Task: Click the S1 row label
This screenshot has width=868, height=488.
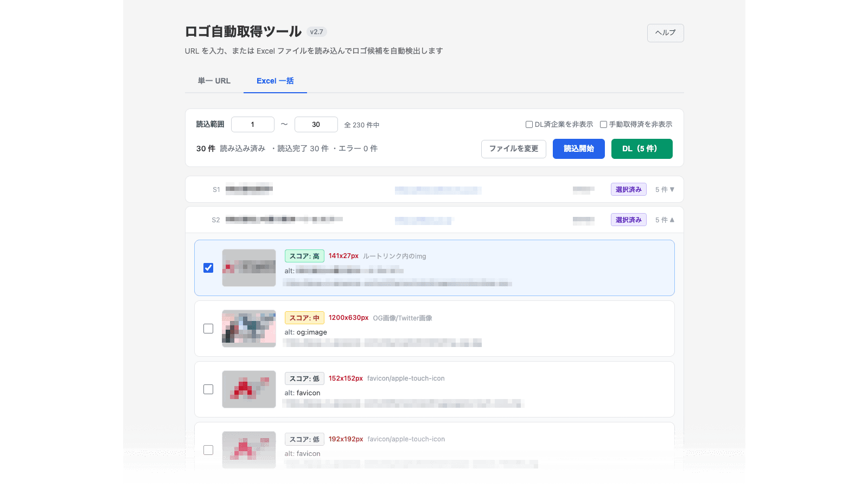Action: coord(216,190)
